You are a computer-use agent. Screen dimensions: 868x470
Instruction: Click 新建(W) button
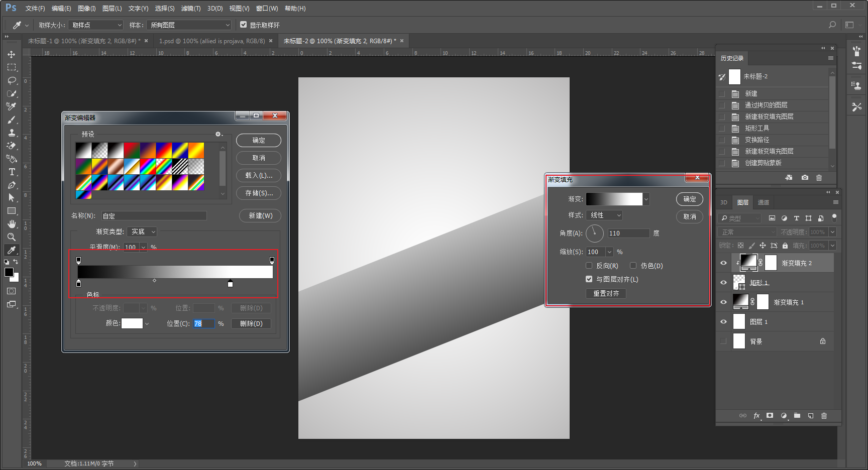[260, 216]
